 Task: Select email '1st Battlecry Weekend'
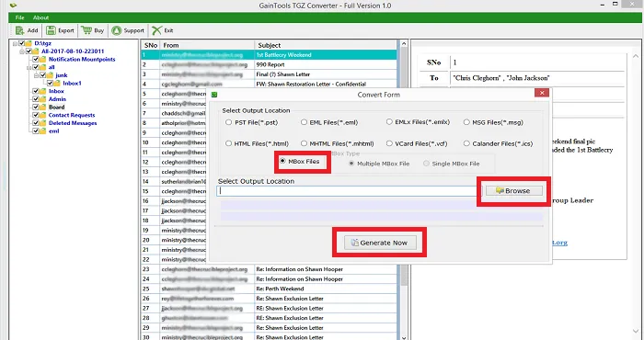tap(269, 55)
